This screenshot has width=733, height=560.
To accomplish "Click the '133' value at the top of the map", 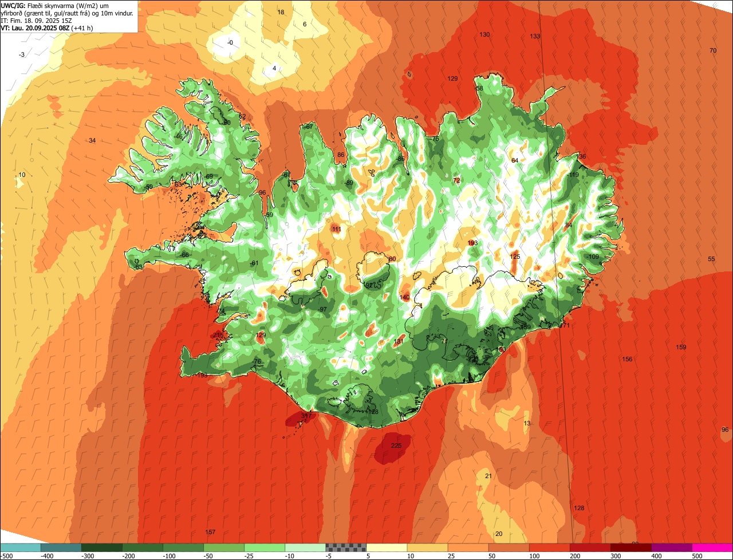I will click(x=535, y=36).
